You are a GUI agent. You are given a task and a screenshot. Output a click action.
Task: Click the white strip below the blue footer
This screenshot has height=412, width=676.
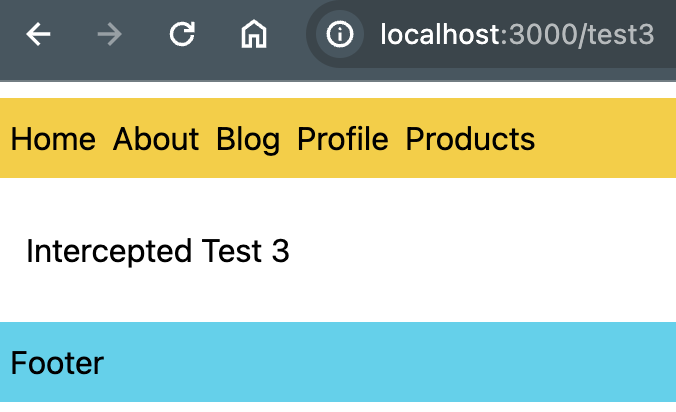coord(338,407)
